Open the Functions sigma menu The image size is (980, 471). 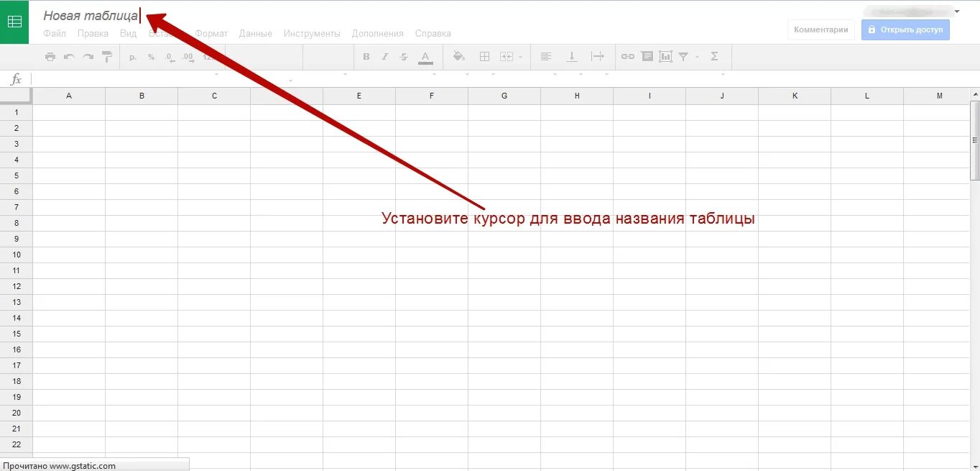click(x=714, y=57)
